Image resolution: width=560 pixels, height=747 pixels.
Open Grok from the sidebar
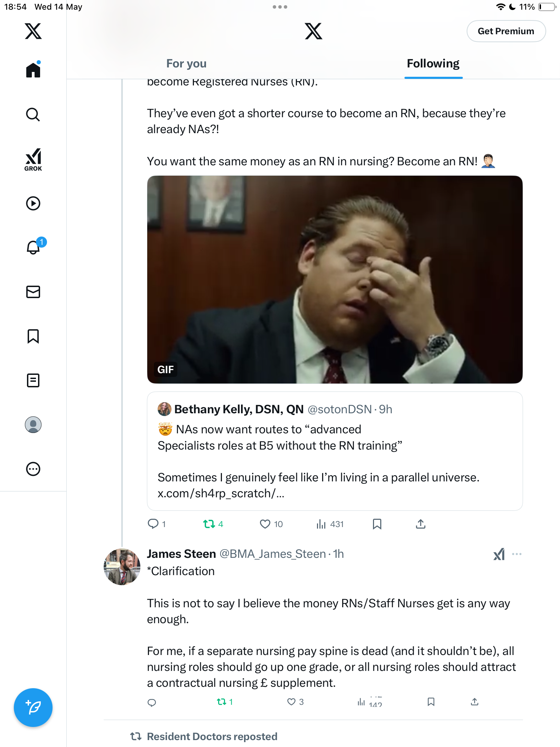(33, 159)
